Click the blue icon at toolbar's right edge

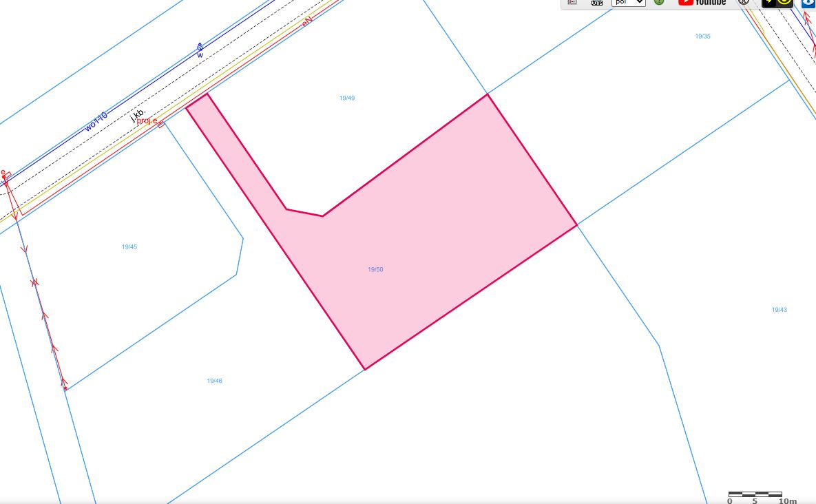click(x=809, y=3)
